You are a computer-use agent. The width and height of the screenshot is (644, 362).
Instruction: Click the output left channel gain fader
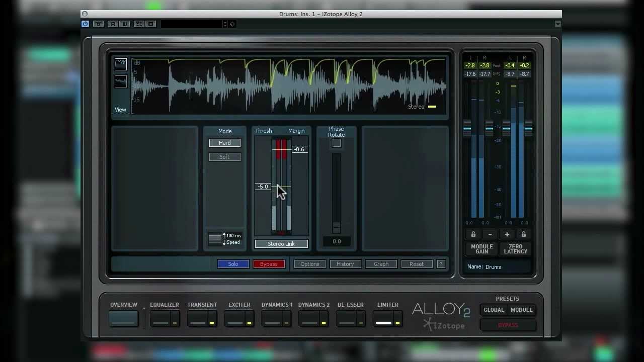[x=507, y=128]
